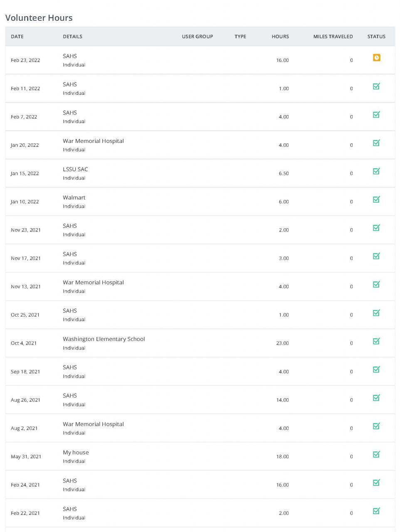This screenshot has width=400, height=532.
Task: Click the approved checkmark for Jan 15, 2022 LSSU SAC
Action: (376, 171)
